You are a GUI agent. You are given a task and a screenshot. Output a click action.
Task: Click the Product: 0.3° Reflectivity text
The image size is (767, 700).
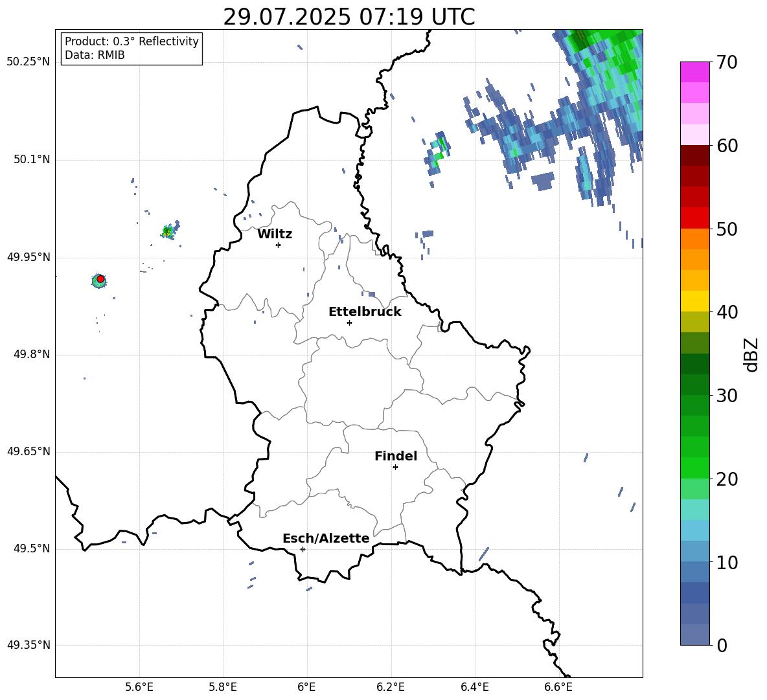tap(132, 41)
